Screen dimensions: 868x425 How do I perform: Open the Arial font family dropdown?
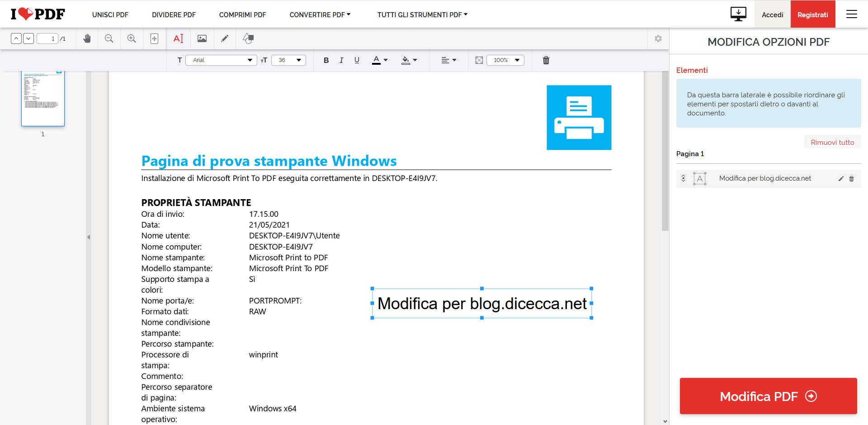(221, 60)
